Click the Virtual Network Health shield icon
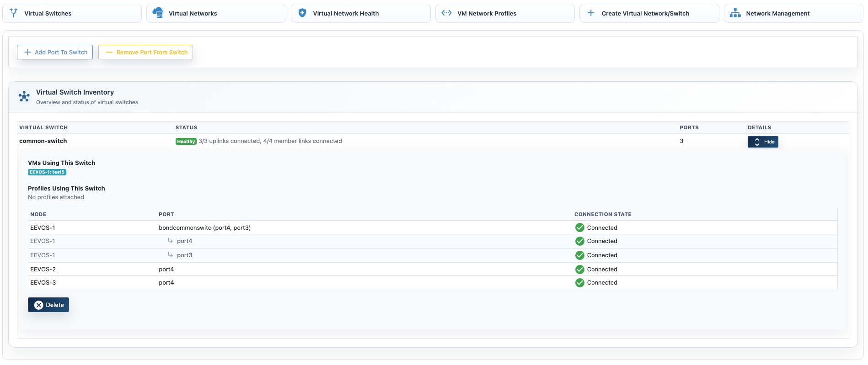This screenshot has height=365, width=868. click(302, 13)
